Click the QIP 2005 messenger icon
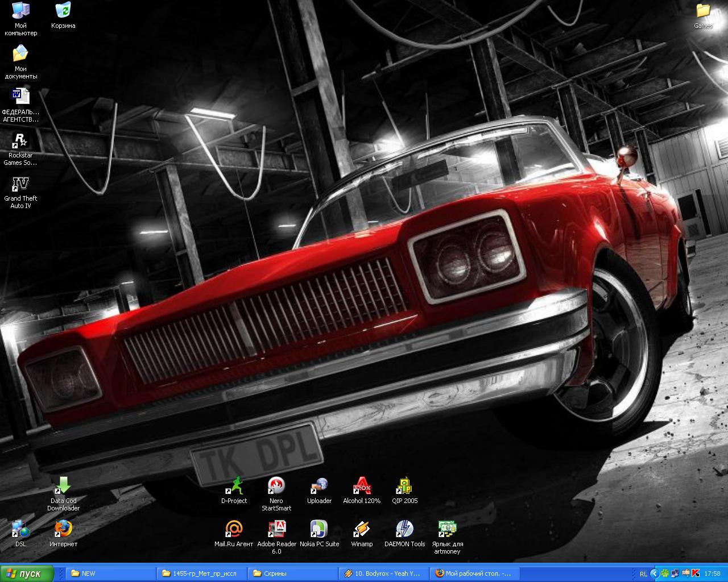Viewport: 728px width, 582px height. 404,487
